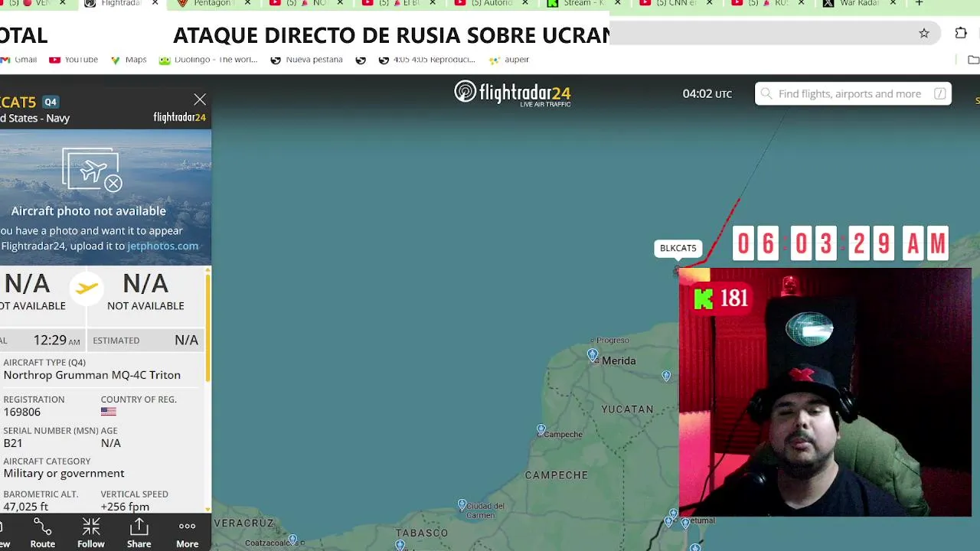Share this flight via Share icon

(139, 533)
